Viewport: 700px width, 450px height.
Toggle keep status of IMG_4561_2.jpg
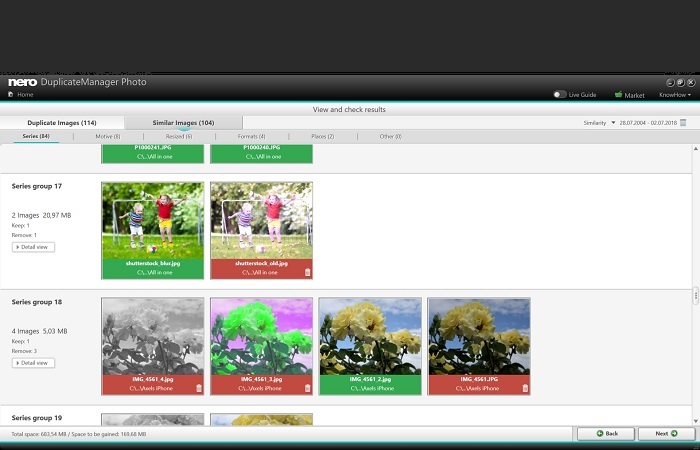click(370, 384)
